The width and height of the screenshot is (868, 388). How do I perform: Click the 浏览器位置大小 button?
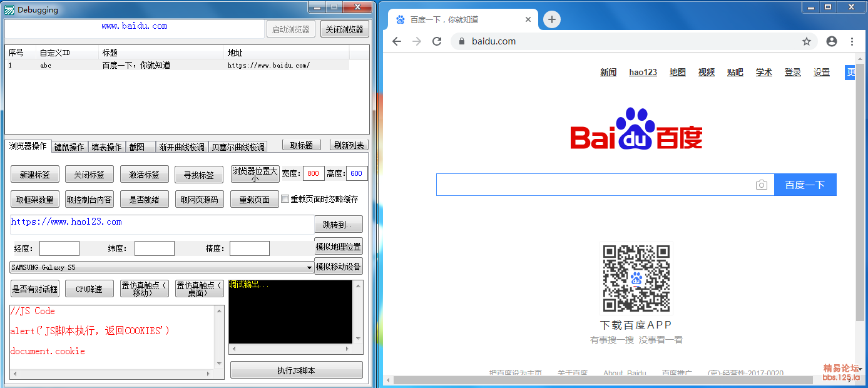coord(255,174)
